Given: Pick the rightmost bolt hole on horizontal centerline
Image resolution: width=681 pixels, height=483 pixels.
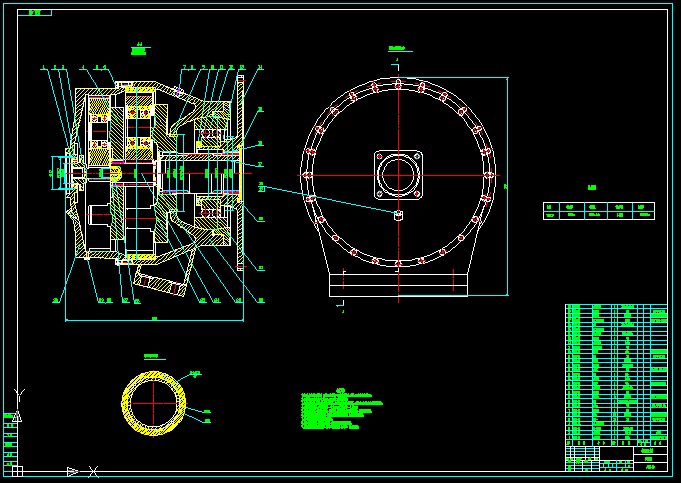Looking at the screenshot, I should (x=490, y=175).
